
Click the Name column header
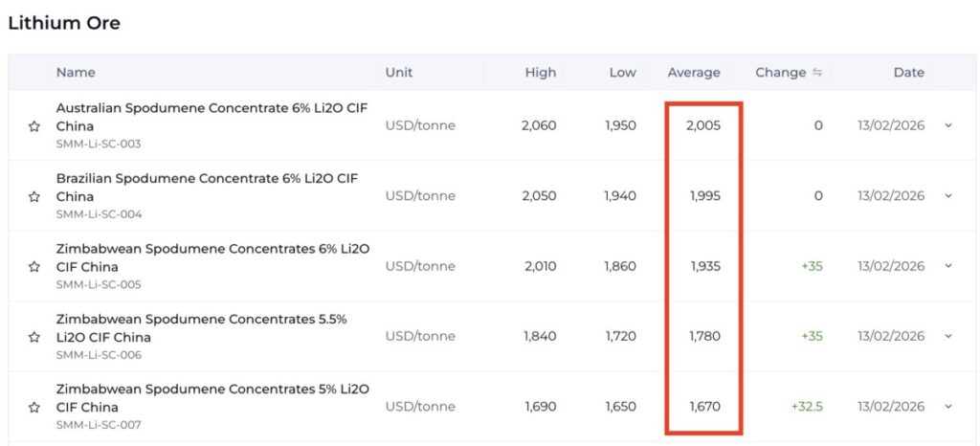coord(76,73)
